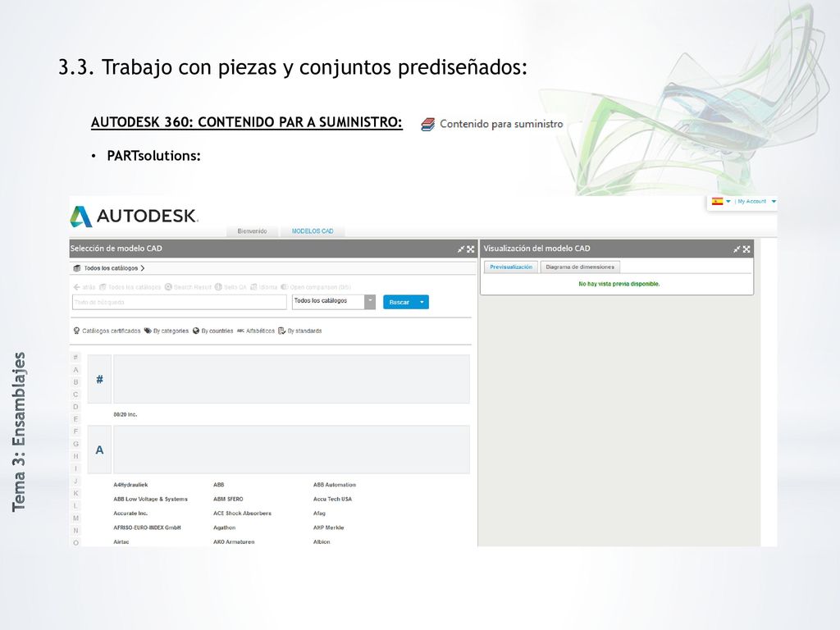Open the Accurate Inc. catalog
The height and width of the screenshot is (630, 840).
point(130,514)
